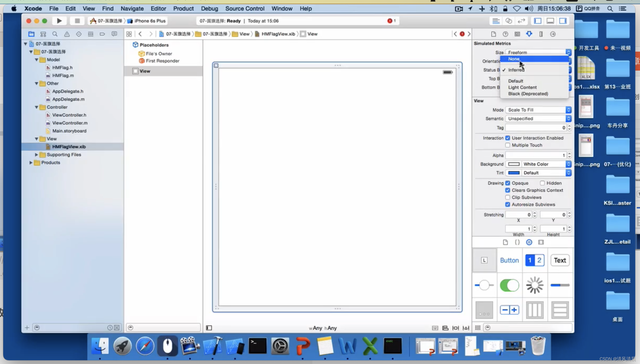640x364 pixels.
Task: Select Inferred orientation option
Action: tap(516, 70)
